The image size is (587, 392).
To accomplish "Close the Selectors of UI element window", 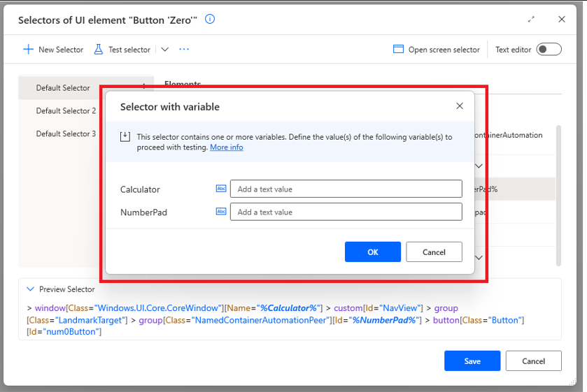I will (562, 20).
